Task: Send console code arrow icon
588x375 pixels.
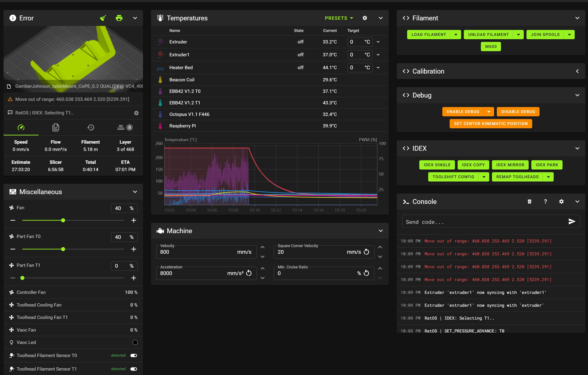Action: click(572, 221)
